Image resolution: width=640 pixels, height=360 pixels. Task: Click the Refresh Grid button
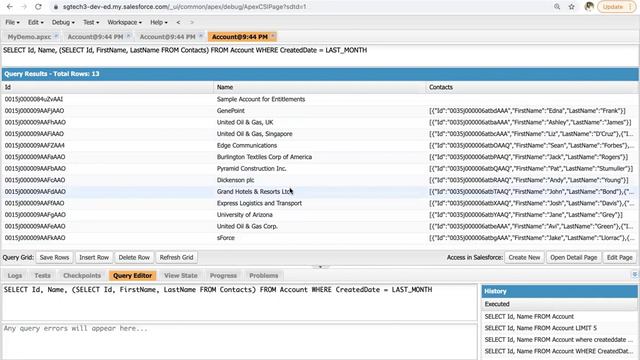tap(176, 258)
